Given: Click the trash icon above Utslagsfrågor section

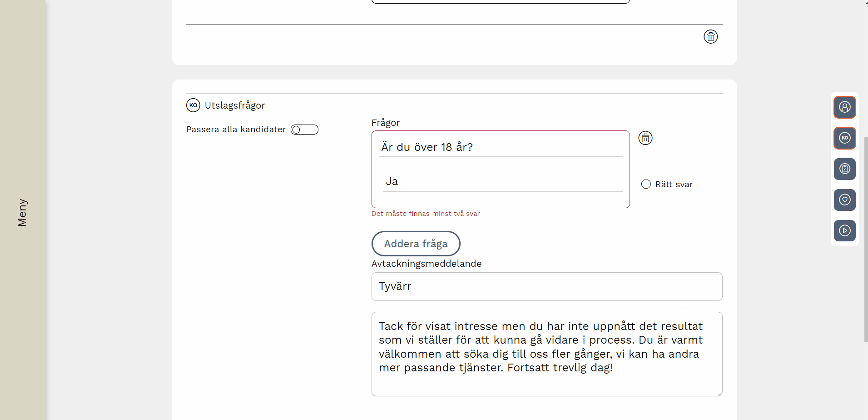Looking at the screenshot, I should (x=710, y=37).
